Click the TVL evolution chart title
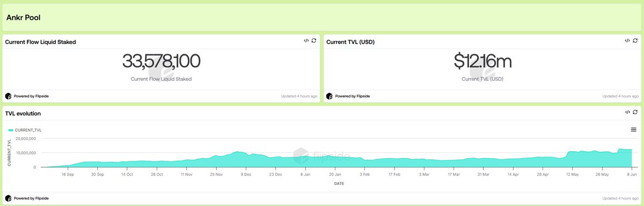Image resolution: width=644 pixels, height=206 pixels. [23, 113]
